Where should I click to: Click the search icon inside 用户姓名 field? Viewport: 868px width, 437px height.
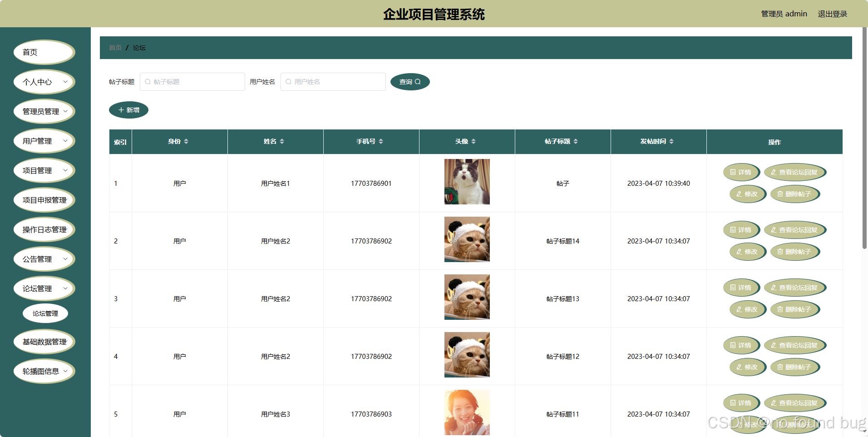(289, 82)
